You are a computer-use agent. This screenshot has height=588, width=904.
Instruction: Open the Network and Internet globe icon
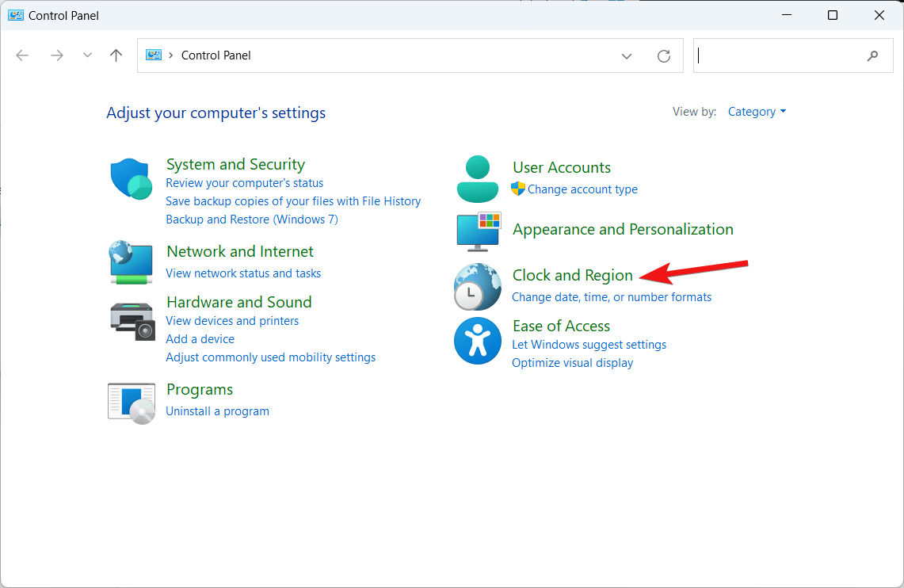coord(131,262)
